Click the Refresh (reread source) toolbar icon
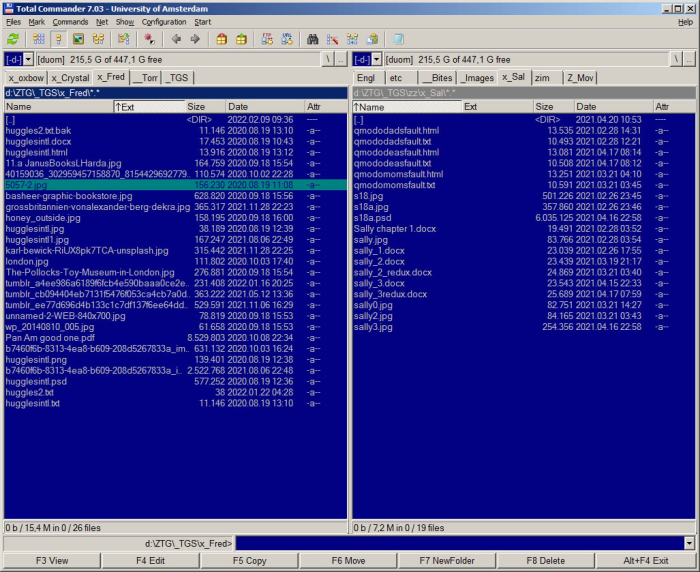The width and height of the screenshot is (700, 572). [12, 39]
